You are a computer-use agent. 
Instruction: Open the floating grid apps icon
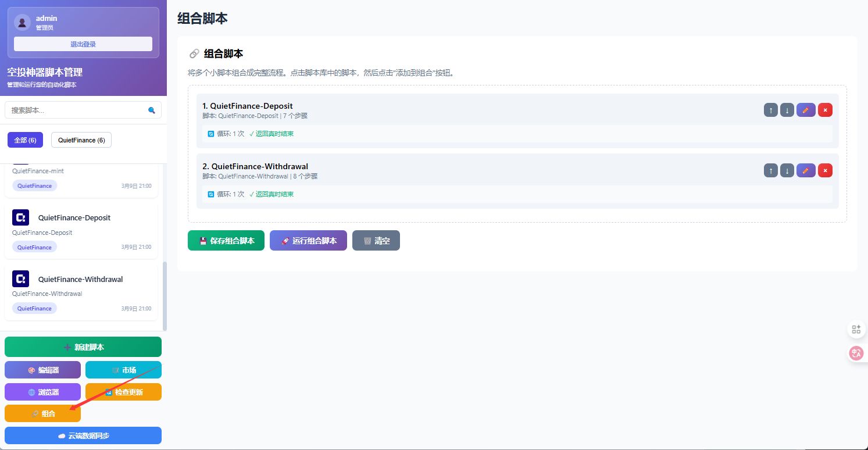856,329
